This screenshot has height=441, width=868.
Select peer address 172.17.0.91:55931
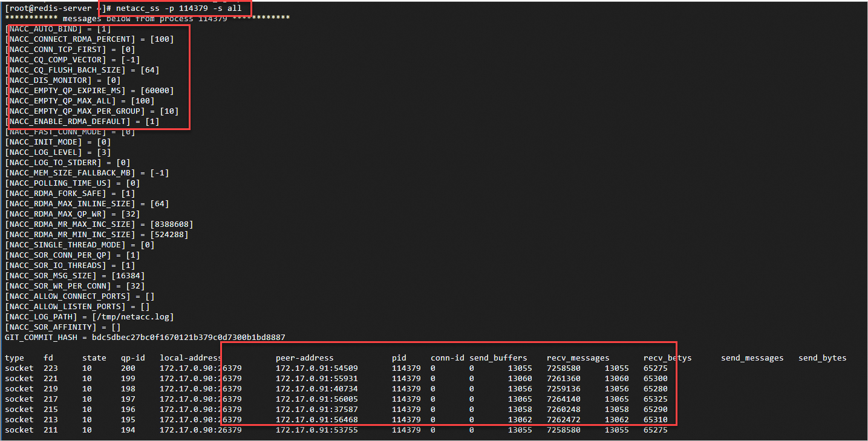[x=317, y=379]
